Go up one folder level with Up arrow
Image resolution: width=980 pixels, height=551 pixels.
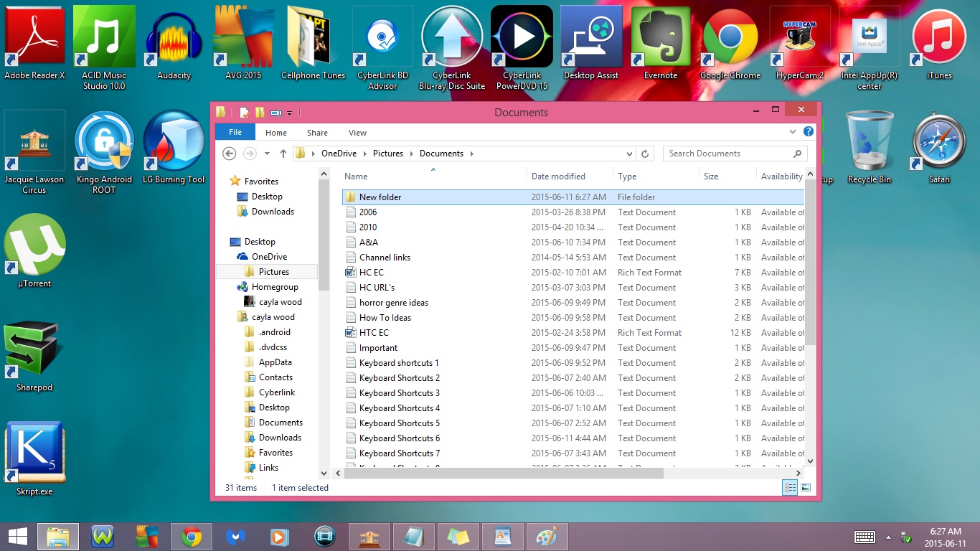283,153
